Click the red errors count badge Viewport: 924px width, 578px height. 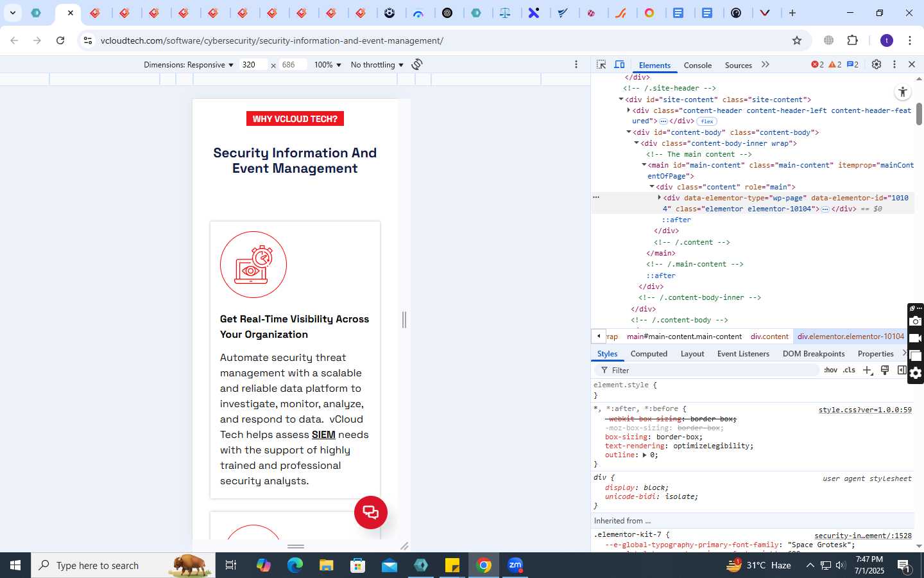click(x=817, y=64)
